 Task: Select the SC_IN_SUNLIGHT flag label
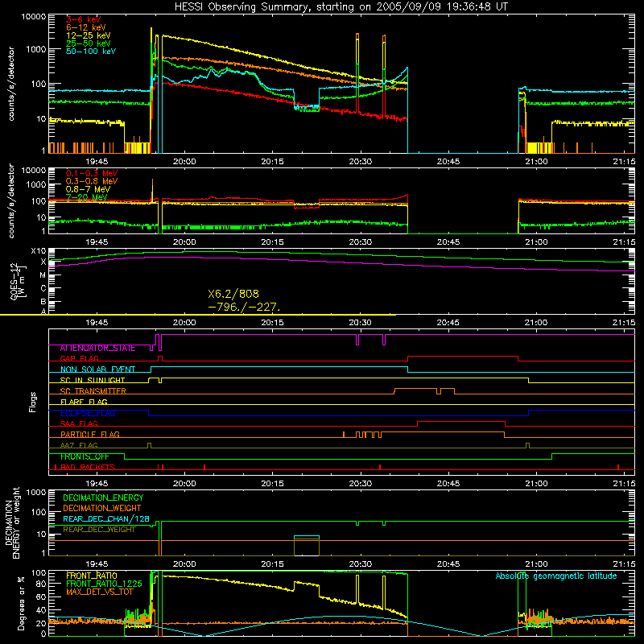pyautogui.click(x=93, y=380)
